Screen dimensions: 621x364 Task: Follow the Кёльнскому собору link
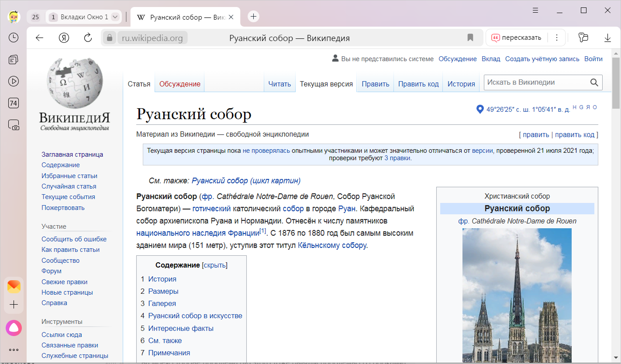click(331, 245)
